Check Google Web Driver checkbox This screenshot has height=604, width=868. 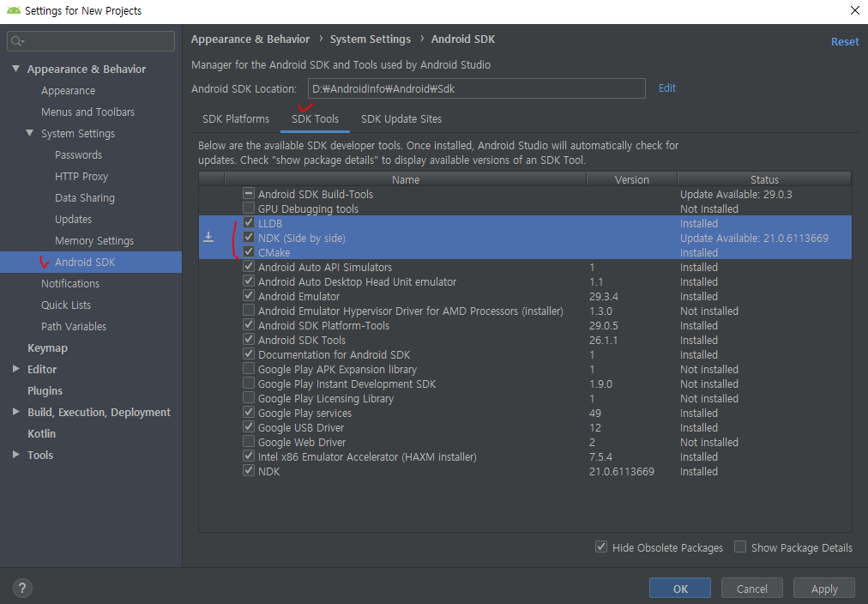(x=249, y=442)
